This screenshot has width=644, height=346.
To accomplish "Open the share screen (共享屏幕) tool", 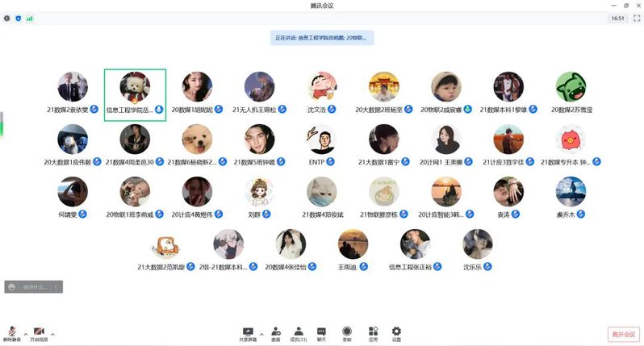I will coord(248,332).
